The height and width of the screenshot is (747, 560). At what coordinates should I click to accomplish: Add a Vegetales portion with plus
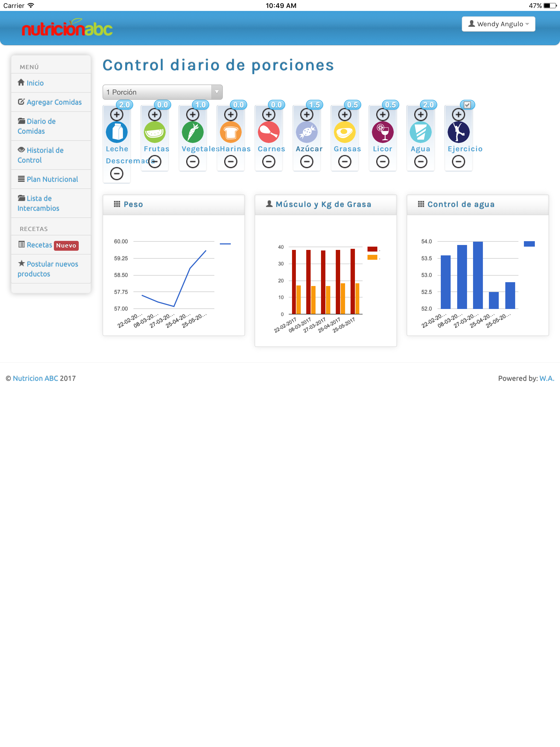192,115
